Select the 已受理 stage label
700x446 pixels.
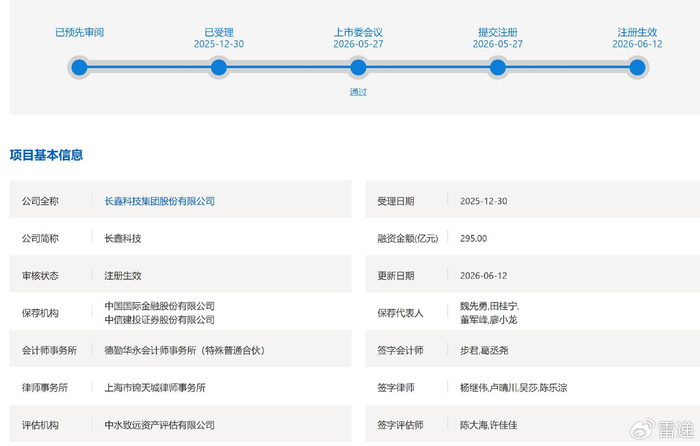pyautogui.click(x=219, y=33)
